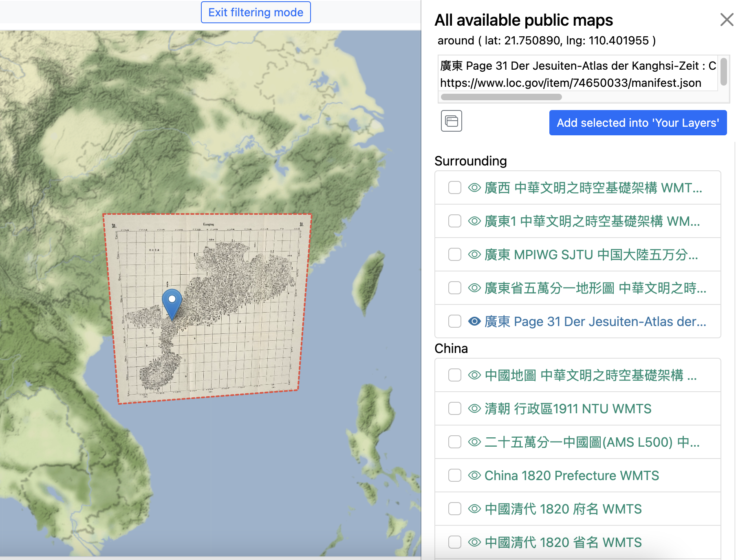This screenshot has height=560, width=736.
Task: Toggle eye preview for 廣東 MPIWG SJTU
Action: click(x=474, y=255)
